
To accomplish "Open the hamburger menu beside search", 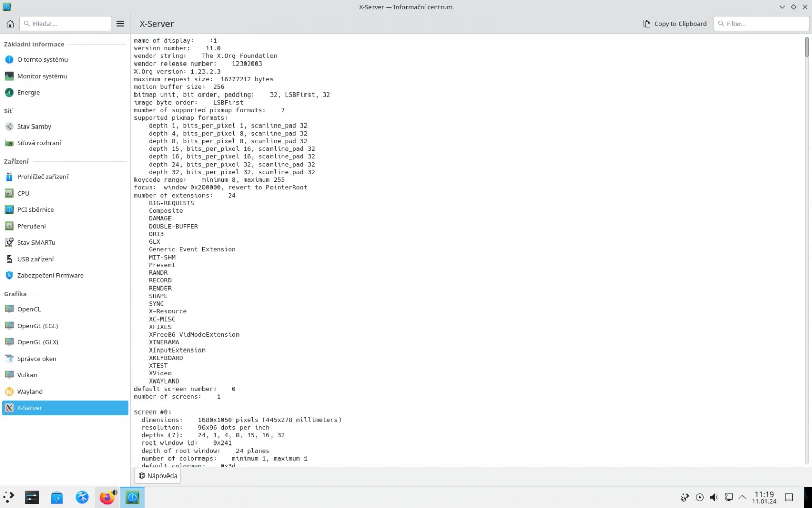I will [120, 24].
